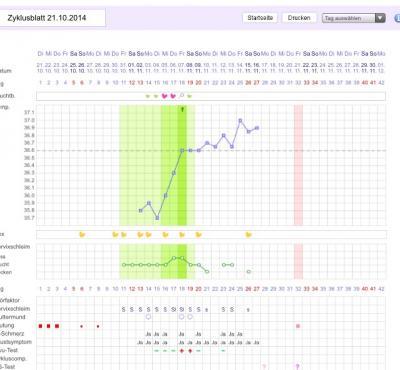Viewport: 400px width, 370px height.
Task: Click the green minus Ovu-Test result on day 23
Action: pyautogui.click(x=223, y=351)
